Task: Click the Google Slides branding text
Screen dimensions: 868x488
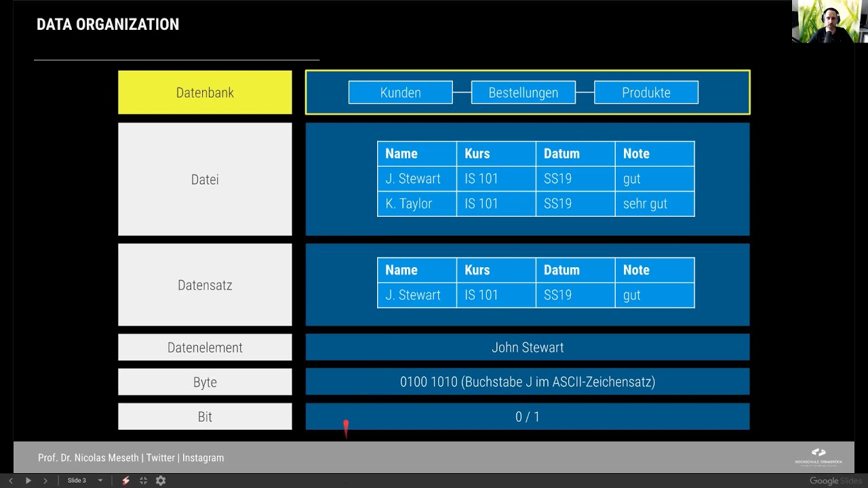Action: point(835,481)
